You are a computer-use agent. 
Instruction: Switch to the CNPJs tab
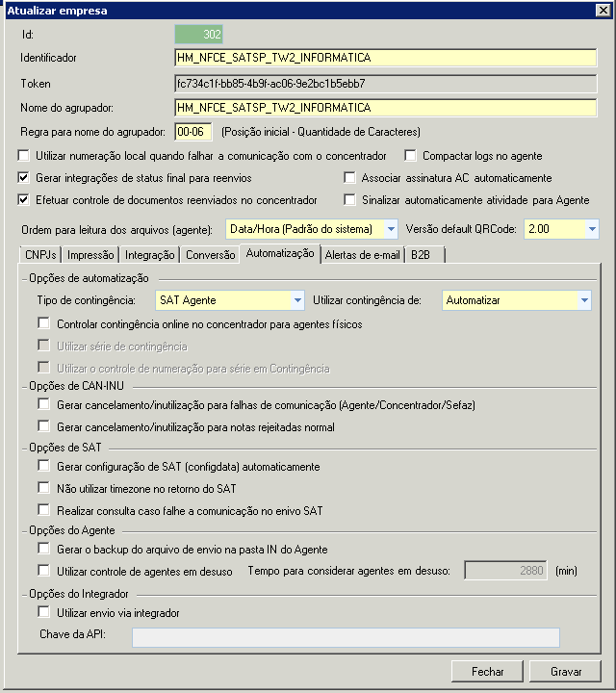click(42, 255)
